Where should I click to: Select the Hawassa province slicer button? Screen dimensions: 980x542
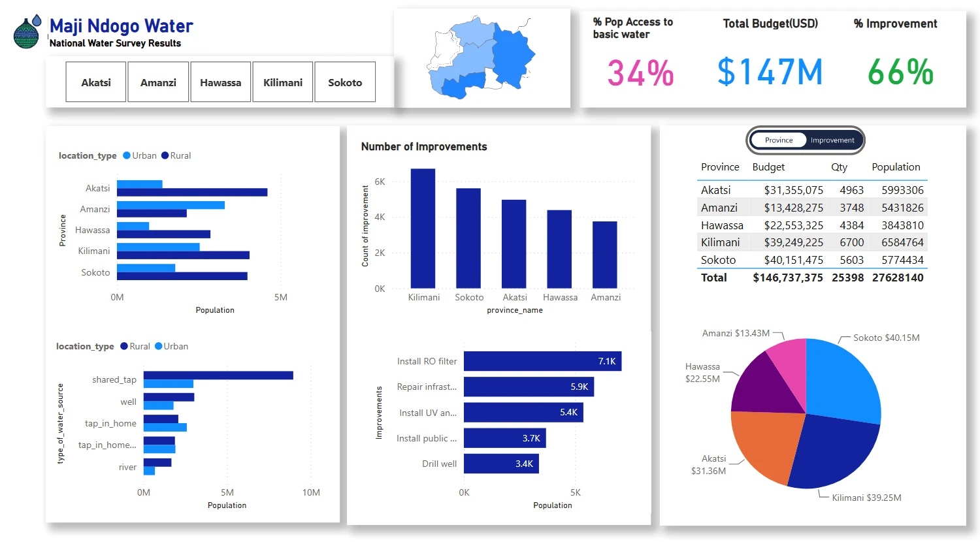coord(220,82)
